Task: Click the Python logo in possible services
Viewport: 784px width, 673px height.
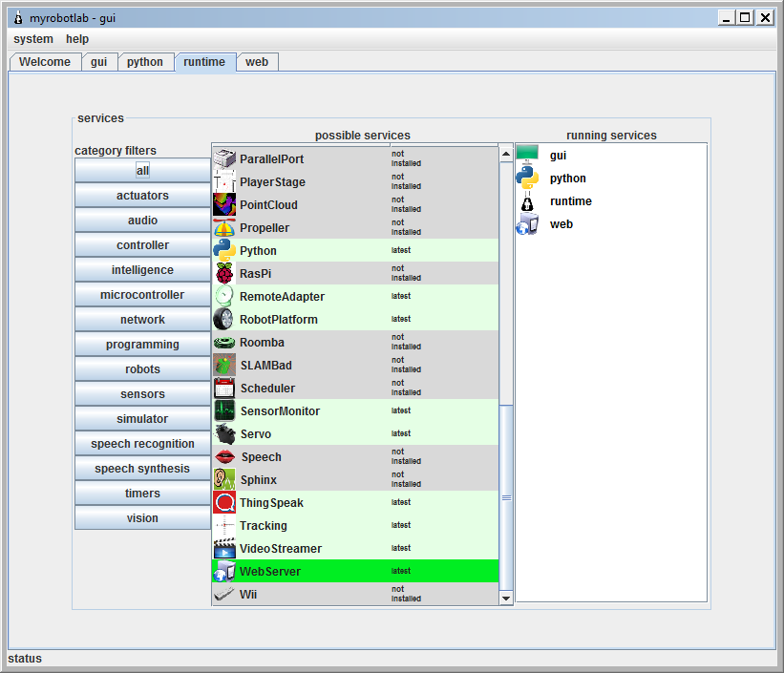Action: coord(224,250)
